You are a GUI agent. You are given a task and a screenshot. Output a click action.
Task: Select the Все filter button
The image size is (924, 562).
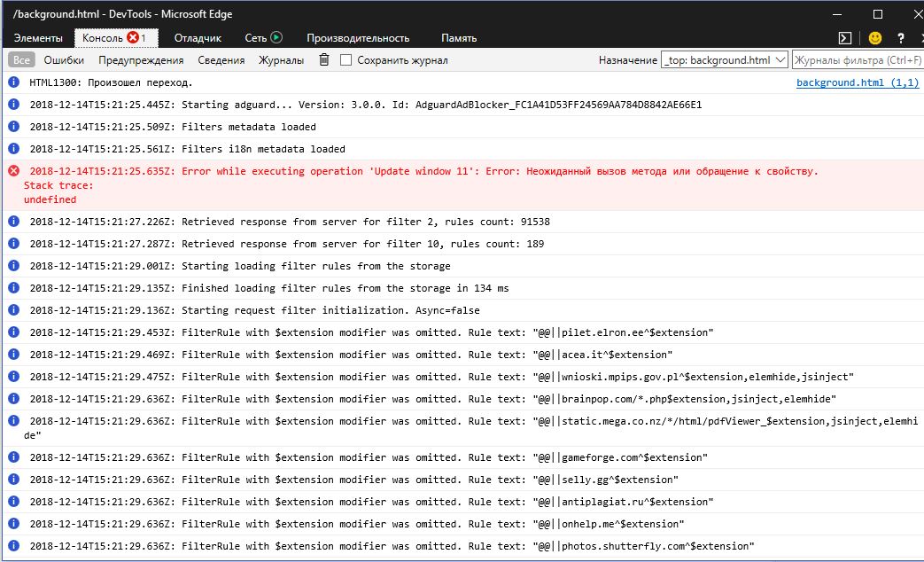pos(21,60)
